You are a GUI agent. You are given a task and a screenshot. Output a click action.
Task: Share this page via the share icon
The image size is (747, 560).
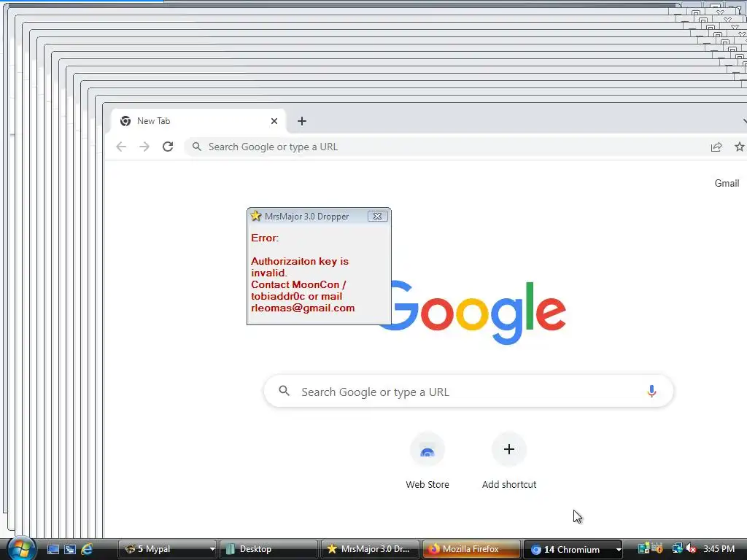(716, 147)
